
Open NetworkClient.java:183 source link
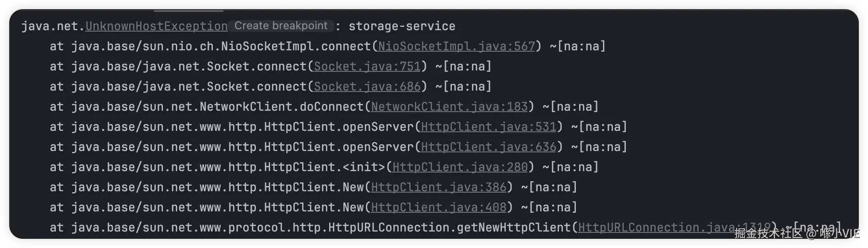pyautogui.click(x=449, y=107)
